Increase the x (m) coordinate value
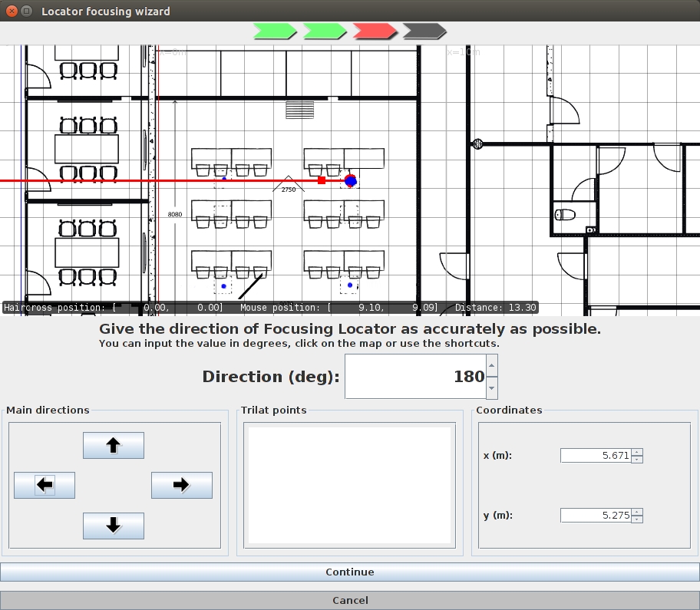The height and width of the screenshot is (610, 700). point(637,452)
